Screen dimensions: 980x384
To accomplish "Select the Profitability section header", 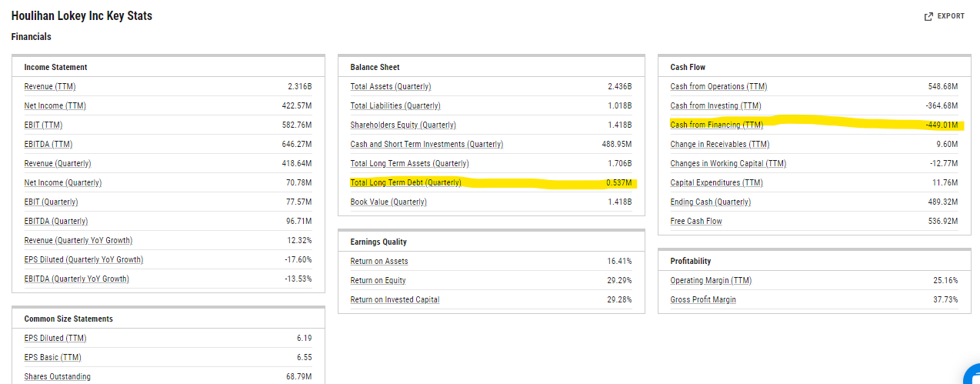I will click(x=690, y=261).
